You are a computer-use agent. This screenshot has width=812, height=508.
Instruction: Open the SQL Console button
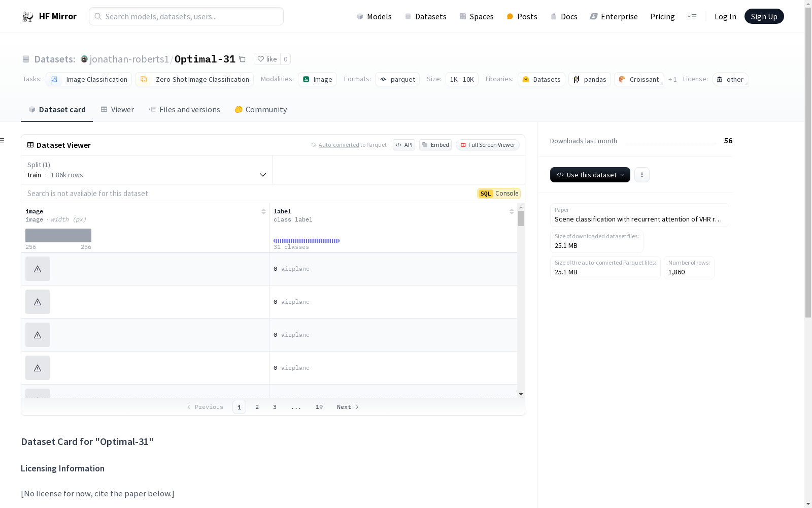(499, 194)
